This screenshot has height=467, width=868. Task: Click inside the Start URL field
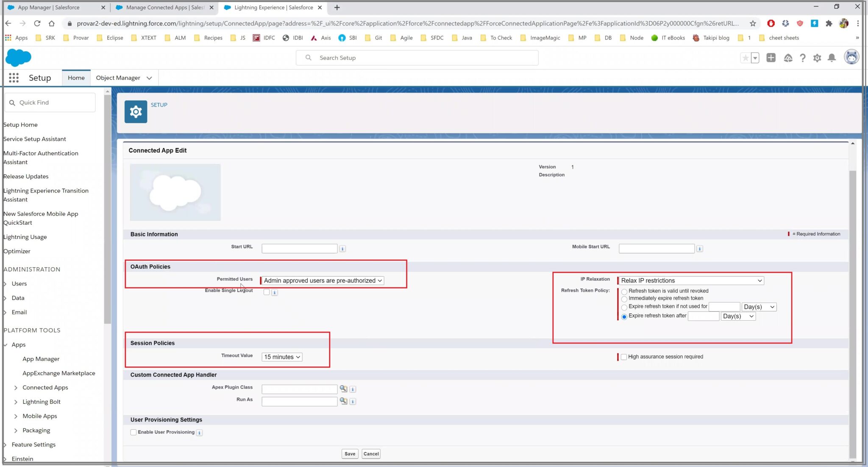(x=299, y=248)
